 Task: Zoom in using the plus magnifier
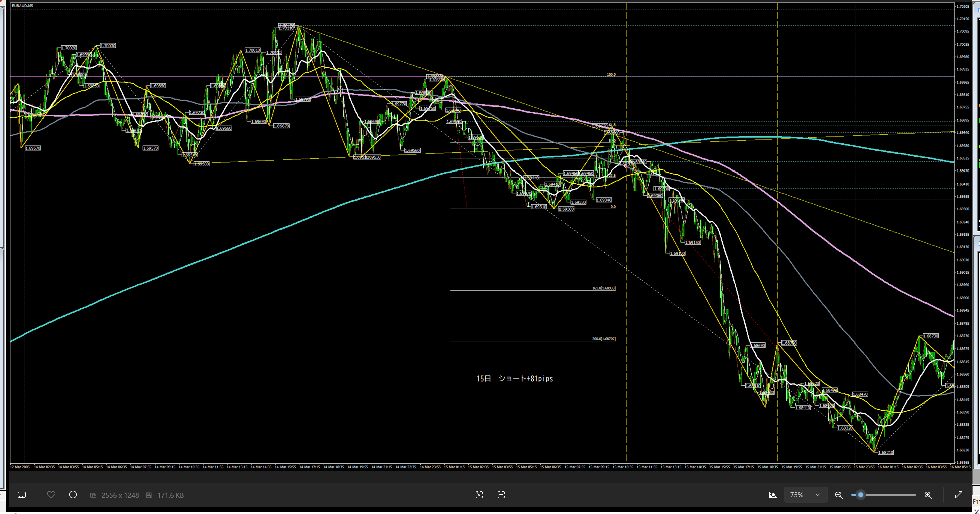click(x=928, y=495)
